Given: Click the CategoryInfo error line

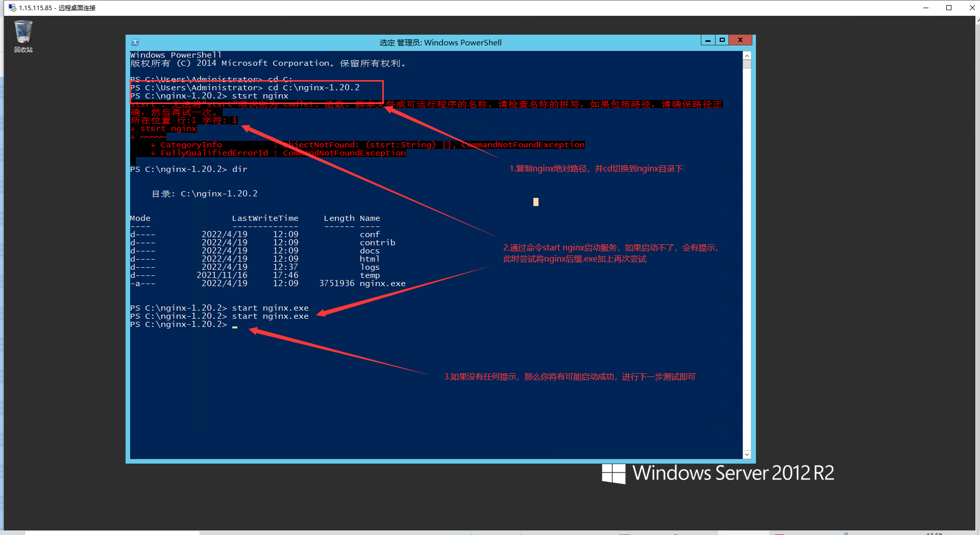Looking at the screenshot, I should (367, 145).
